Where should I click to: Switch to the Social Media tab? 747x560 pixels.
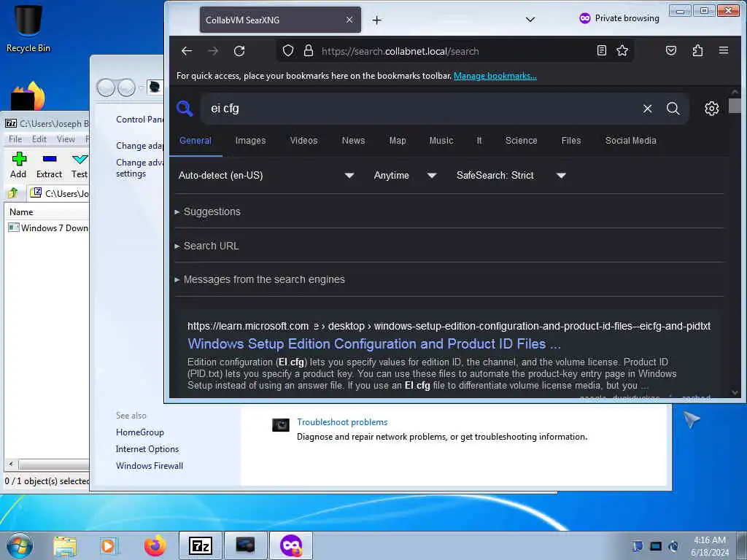tap(631, 141)
